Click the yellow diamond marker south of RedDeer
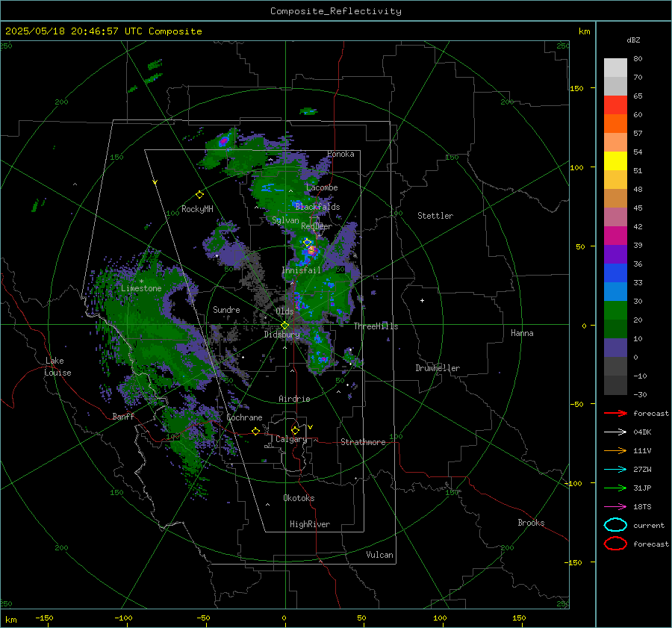This screenshot has height=628, width=672. (307, 243)
